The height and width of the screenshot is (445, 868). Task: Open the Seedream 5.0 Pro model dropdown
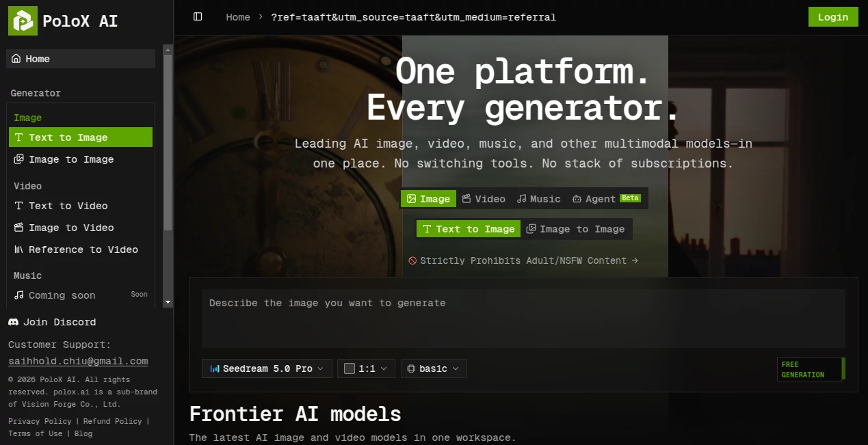[267, 368]
